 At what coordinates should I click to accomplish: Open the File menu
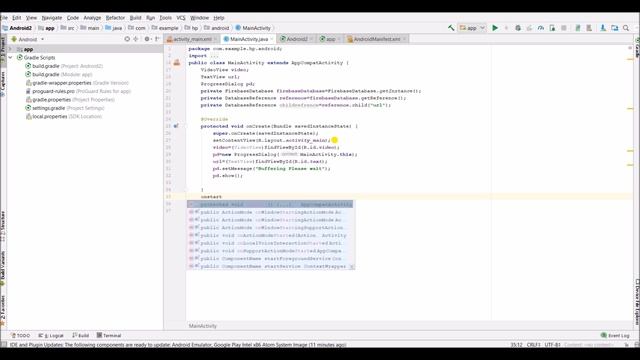[x=4, y=18]
